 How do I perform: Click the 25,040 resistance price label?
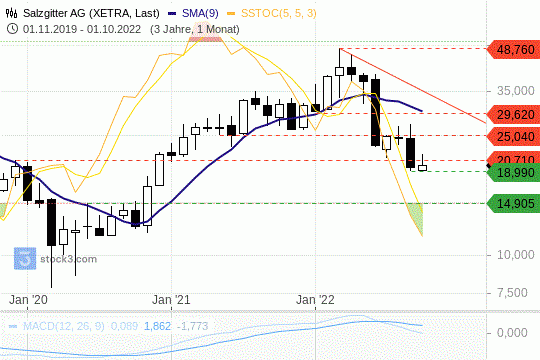(513, 136)
